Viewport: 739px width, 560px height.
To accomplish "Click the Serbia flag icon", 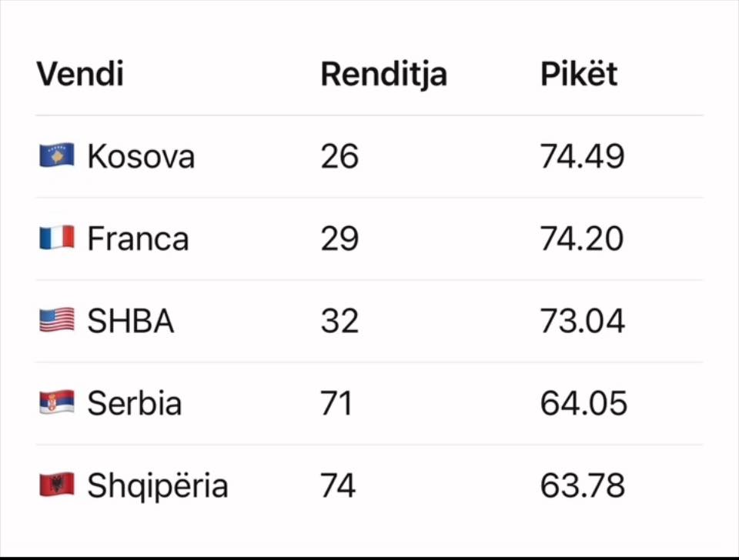I will (57, 403).
